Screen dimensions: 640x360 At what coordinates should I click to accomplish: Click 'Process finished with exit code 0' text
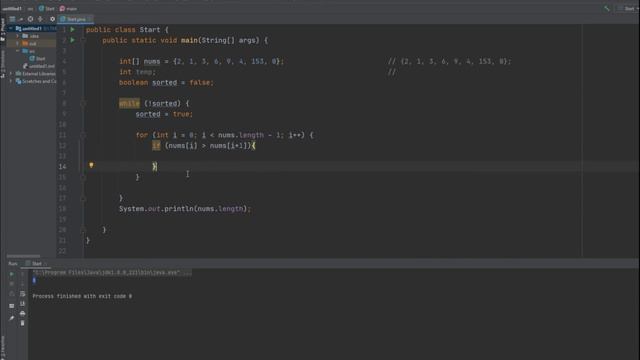tap(82, 296)
